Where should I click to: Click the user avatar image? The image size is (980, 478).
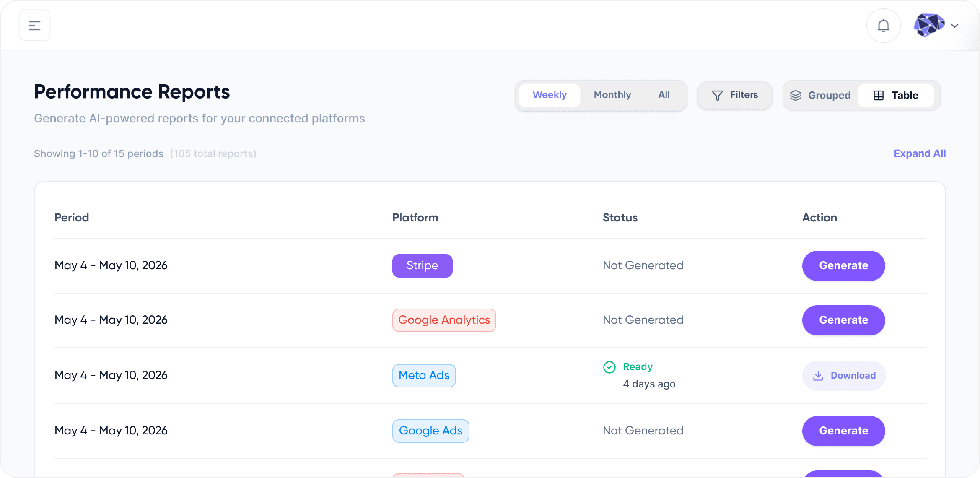tap(929, 26)
